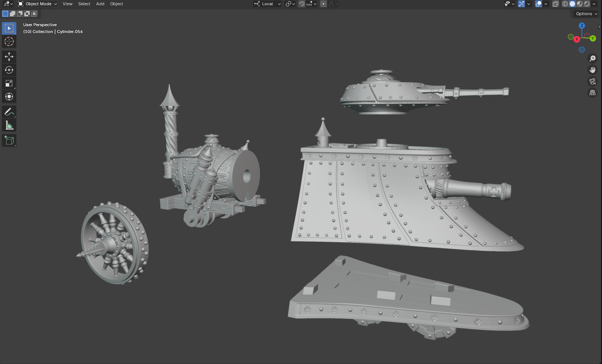Click the red X axis gizmo handle

coord(577,39)
